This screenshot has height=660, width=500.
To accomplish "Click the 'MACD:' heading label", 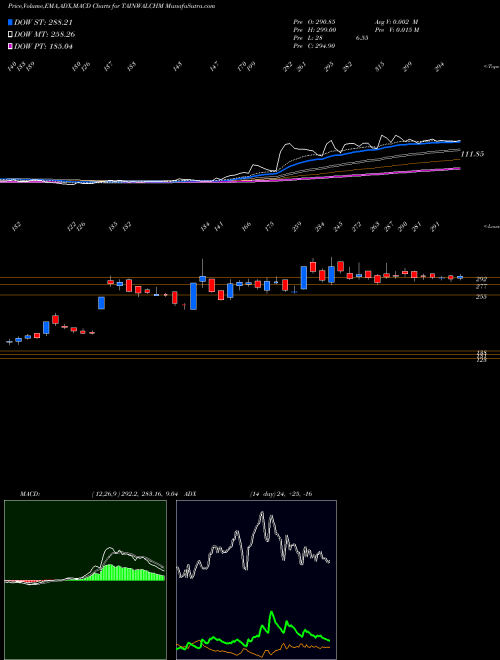I will (30, 494).
